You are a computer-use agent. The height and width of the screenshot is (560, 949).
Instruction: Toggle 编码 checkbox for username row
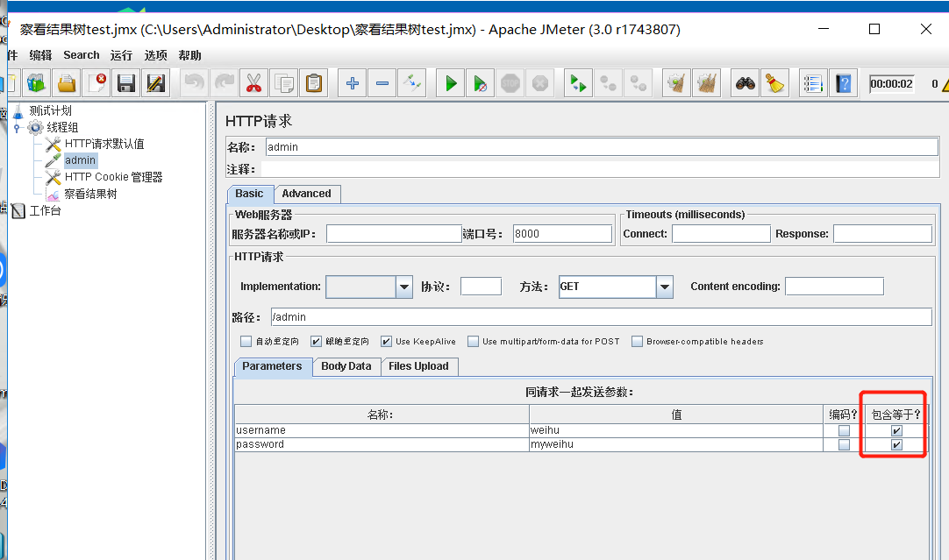(844, 430)
